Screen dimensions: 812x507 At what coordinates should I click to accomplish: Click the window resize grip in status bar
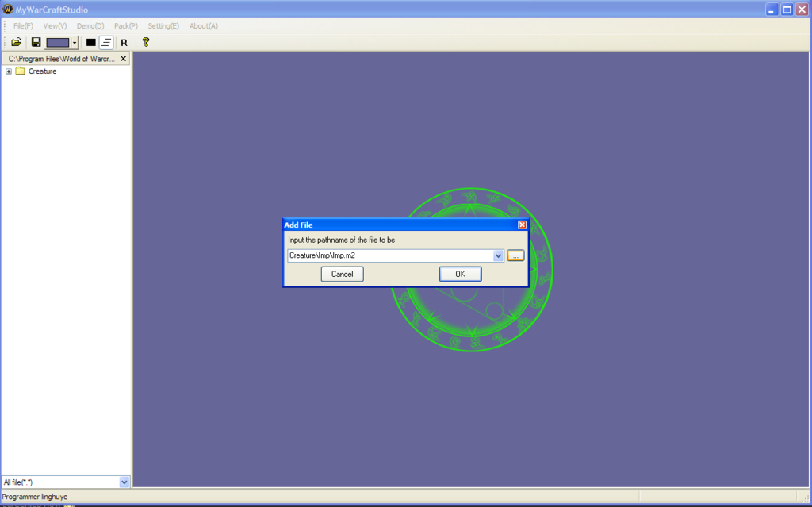806,497
